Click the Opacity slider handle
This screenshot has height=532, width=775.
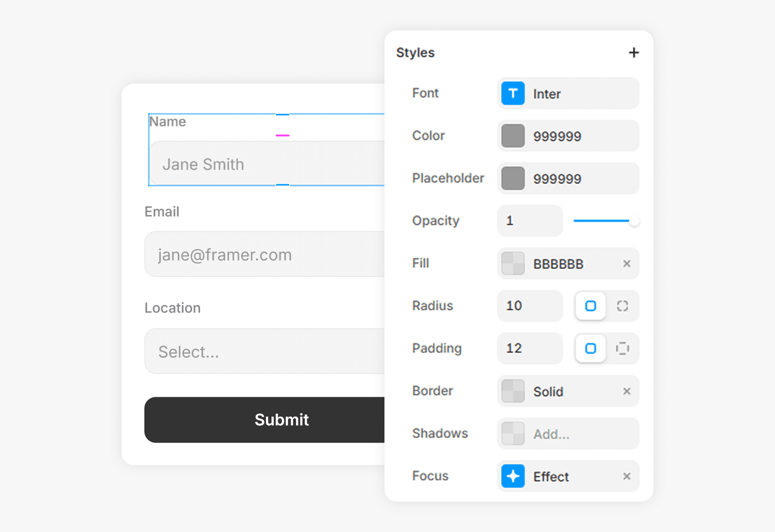[x=633, y=221]
